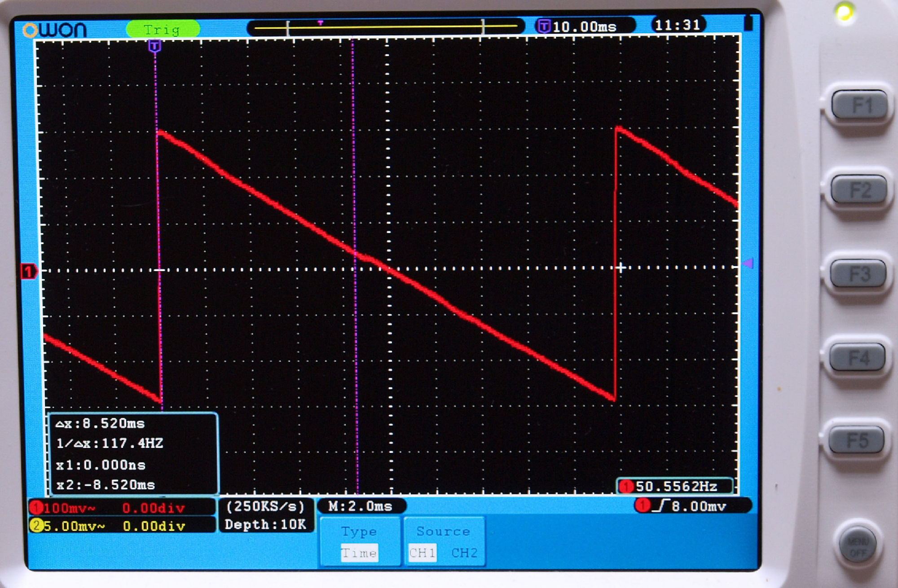Viewport: 898px width, 588px height.
Task: Open the Type menu panel
Action: 359,531
